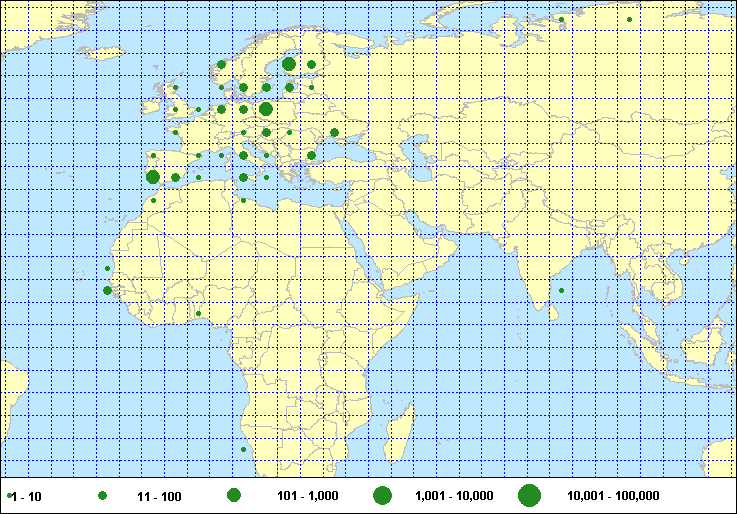Click the small green dot in Morocco
The width and height of the screenshot is (737, 514).
coord(153,200)
